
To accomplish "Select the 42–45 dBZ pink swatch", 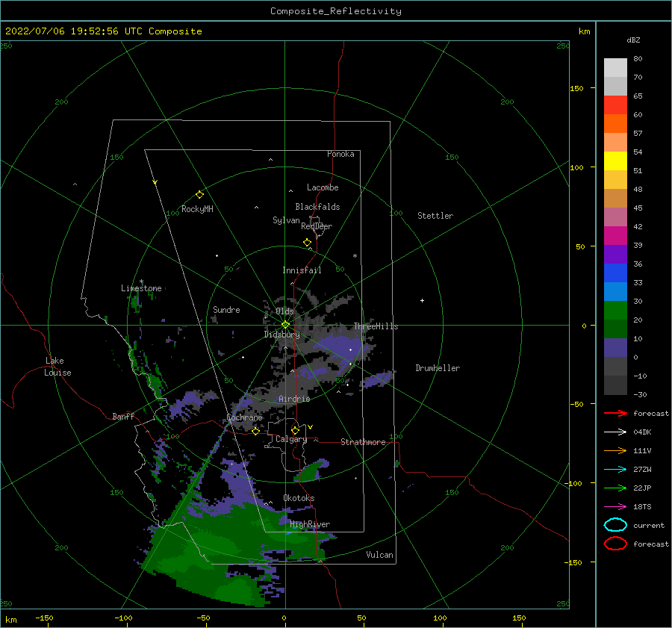I will (615, 217).
